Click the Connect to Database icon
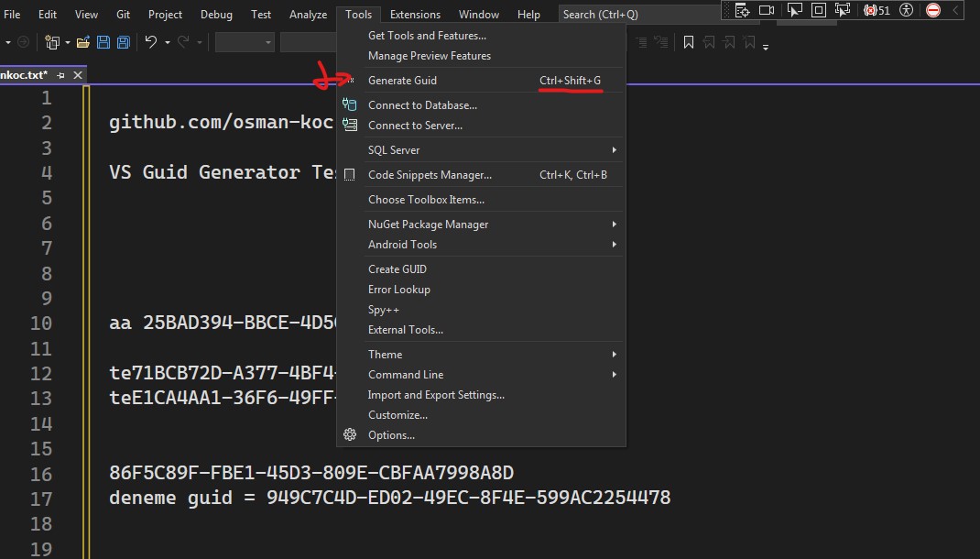Screen dimensions: 980x559 [x=349, y=105]
